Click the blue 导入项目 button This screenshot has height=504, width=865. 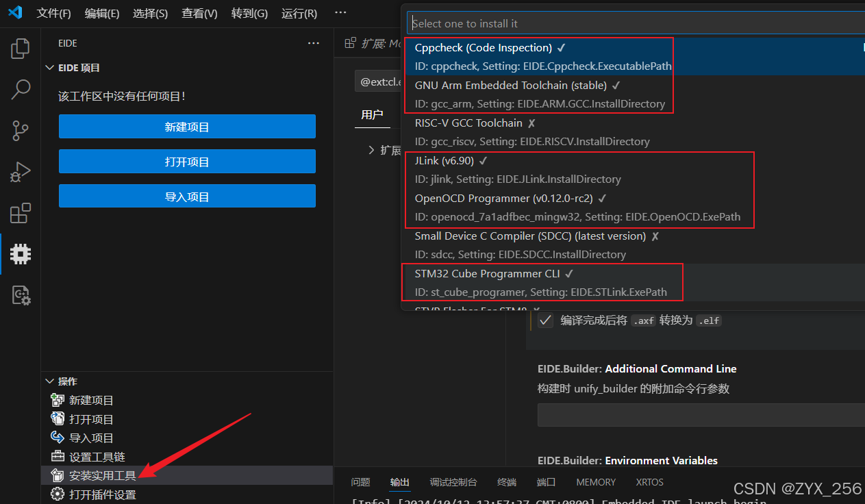[x=187, y=197]
